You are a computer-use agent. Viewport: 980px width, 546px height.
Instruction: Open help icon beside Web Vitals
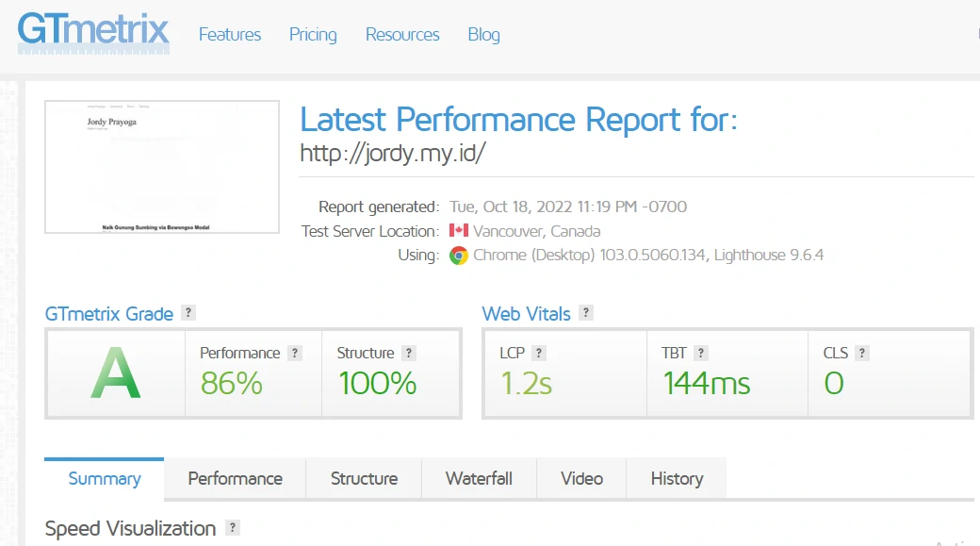(585, 313)
